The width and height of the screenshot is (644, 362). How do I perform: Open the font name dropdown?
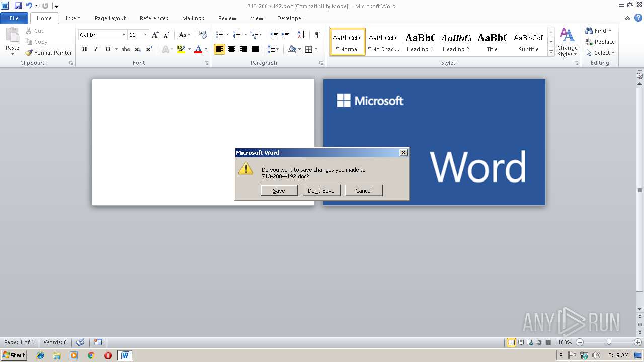(x=124, y=35)
